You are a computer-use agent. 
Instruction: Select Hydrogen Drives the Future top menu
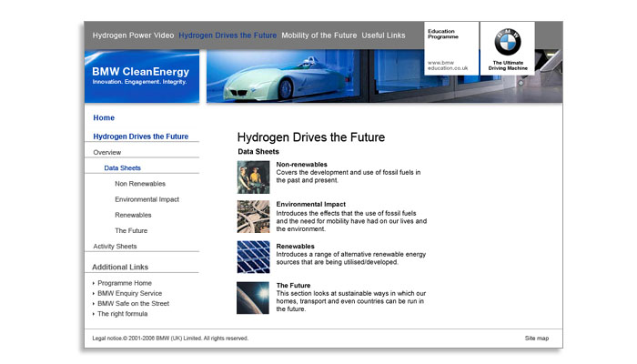click(x=227, y=35)
